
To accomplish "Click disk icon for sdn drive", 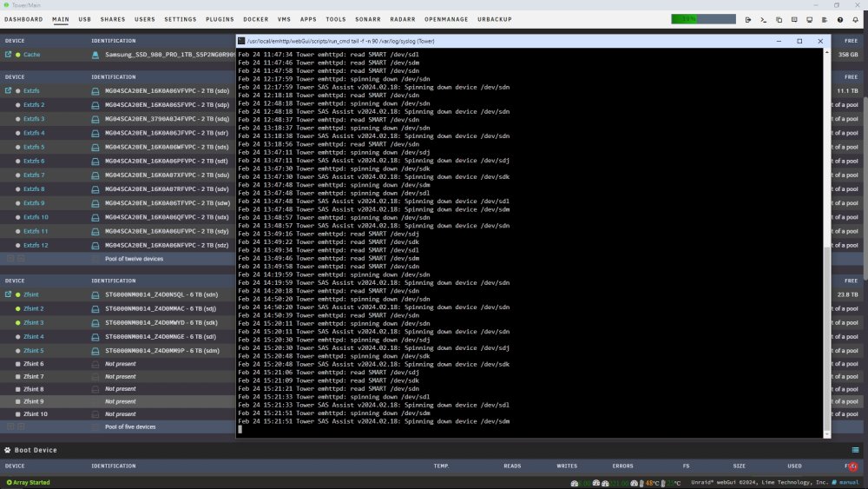I will pos(95,295).
